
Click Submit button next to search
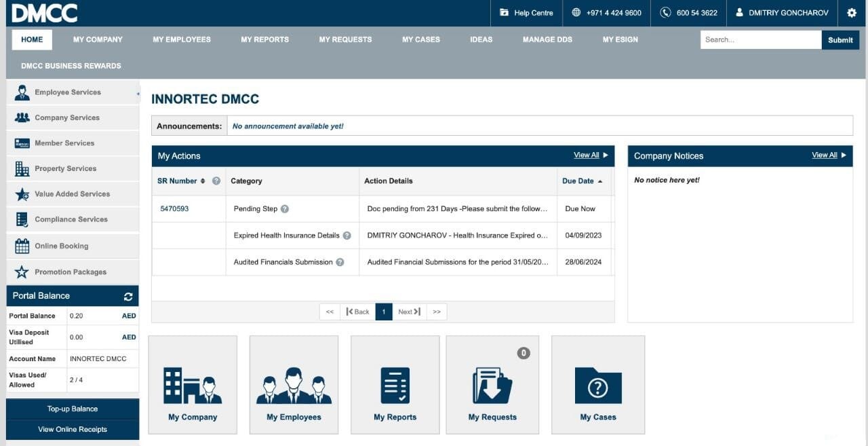[840, 40]
